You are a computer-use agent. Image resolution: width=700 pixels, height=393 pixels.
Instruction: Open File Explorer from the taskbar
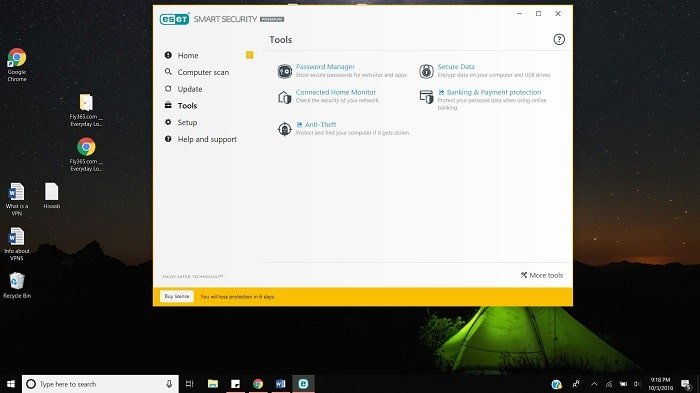pos(213,384)
